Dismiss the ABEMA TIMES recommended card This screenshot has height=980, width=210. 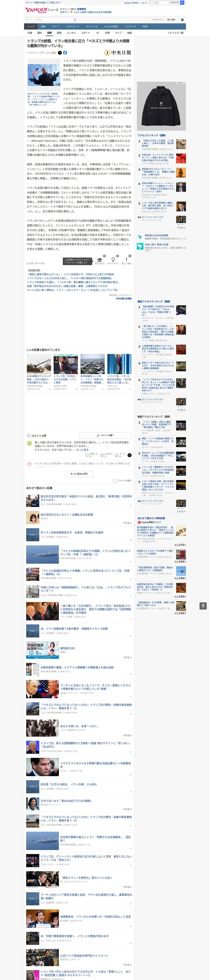click(x=76, y=389)
